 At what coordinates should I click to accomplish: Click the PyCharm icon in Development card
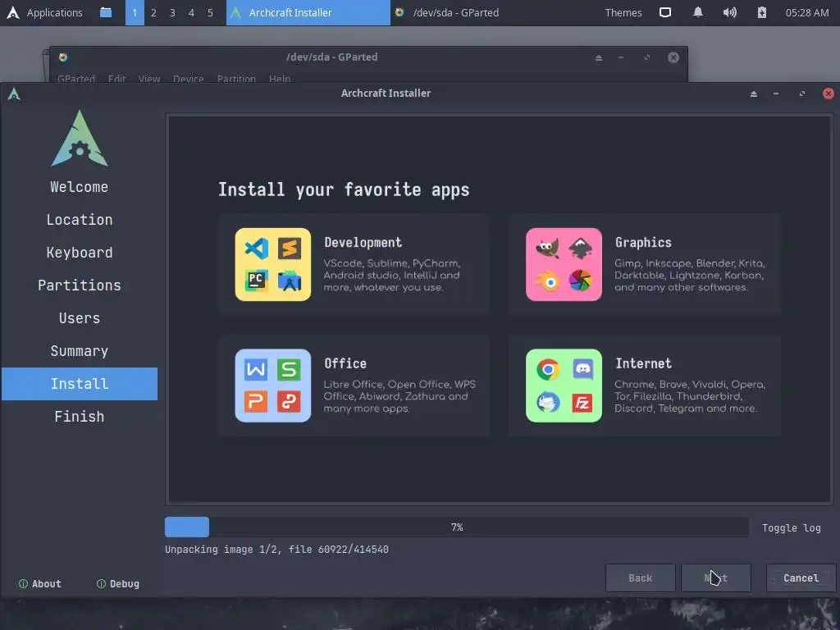click(x=256, y=281)
